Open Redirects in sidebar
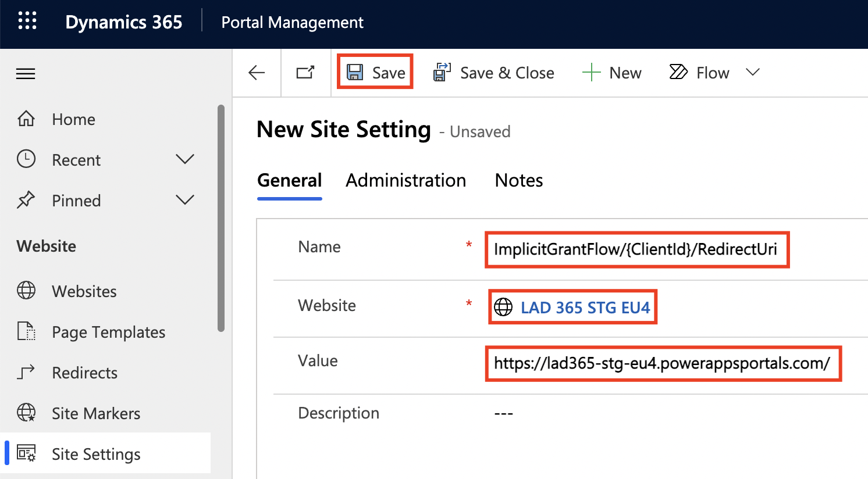The image size is (868, 479). (85, 373)
